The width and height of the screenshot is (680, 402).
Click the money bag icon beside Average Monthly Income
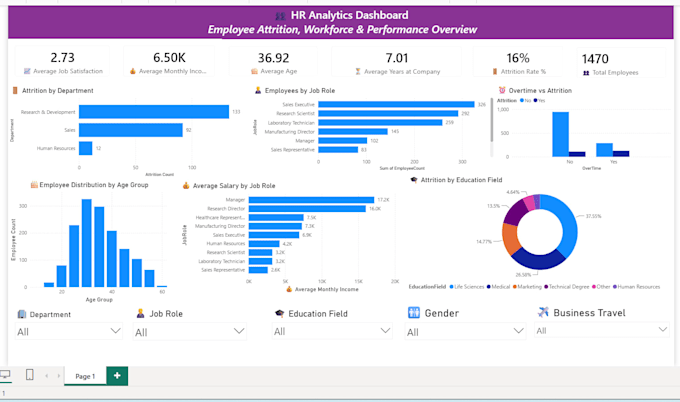click(133, 71)
